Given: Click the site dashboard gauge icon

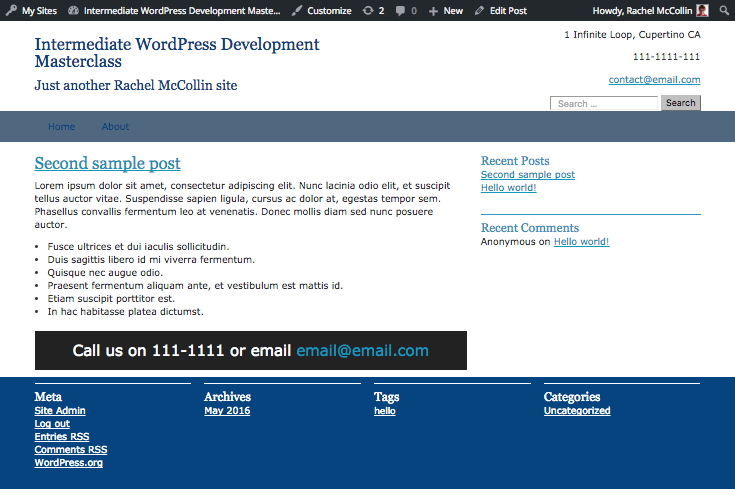Looking at the screenshot, I should point(73,10).
